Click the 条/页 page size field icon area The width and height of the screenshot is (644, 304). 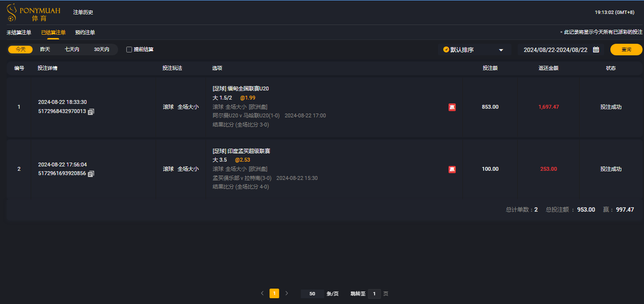(312, 293)
